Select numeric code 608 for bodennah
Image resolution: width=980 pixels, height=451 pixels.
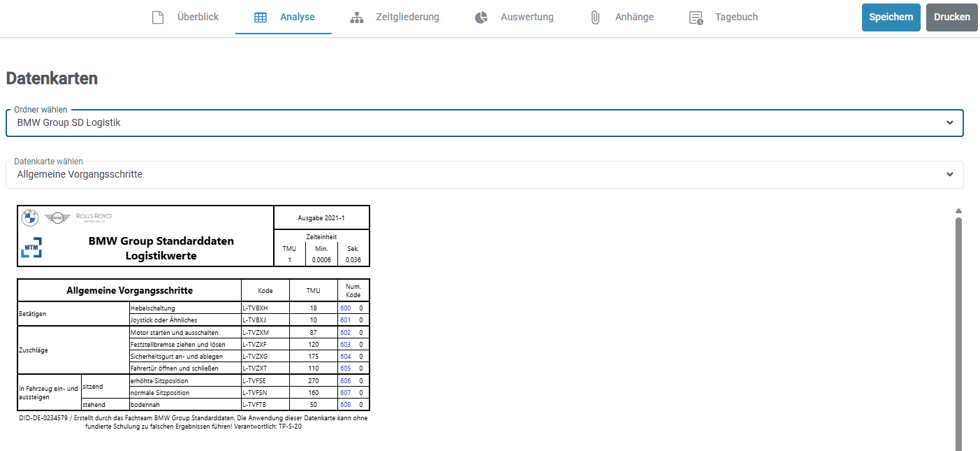click(345, 405)
